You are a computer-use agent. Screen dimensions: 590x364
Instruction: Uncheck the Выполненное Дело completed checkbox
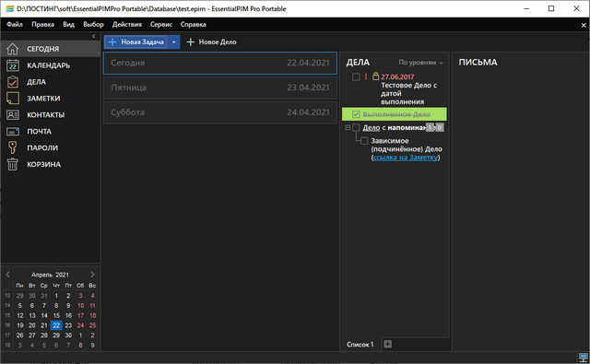(356, 114)
